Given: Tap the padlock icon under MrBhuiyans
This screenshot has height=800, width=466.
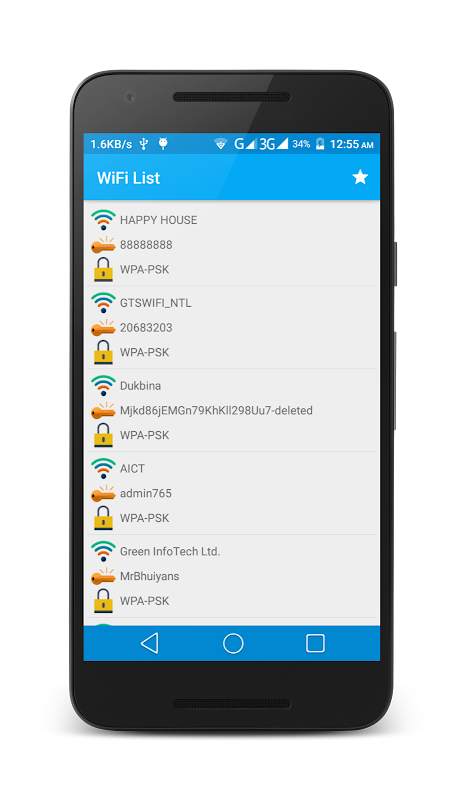Looking at the screenshot, I should click(x=103, y=601).
